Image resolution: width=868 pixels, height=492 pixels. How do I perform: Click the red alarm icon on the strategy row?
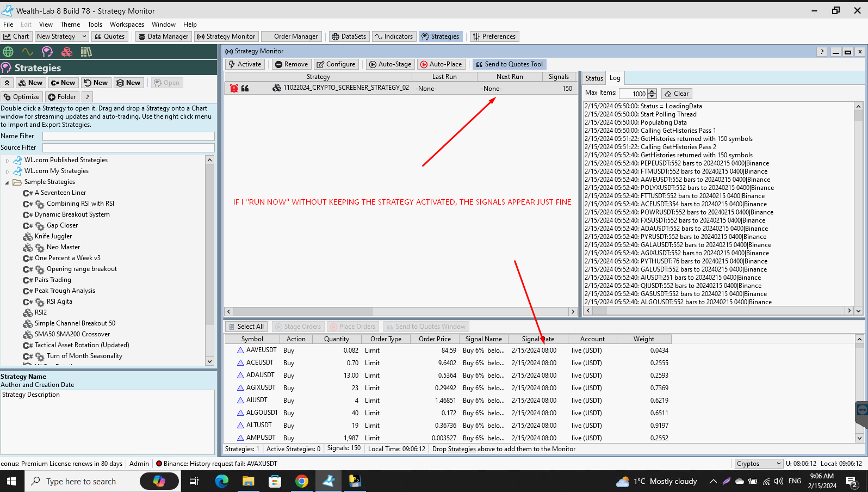(x=234, y=88)
